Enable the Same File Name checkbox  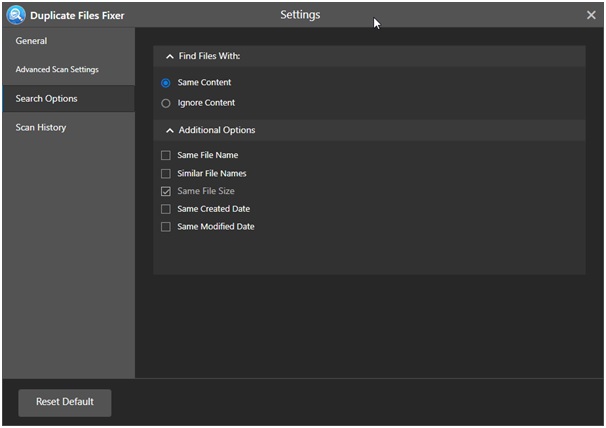tap(166, 156)
